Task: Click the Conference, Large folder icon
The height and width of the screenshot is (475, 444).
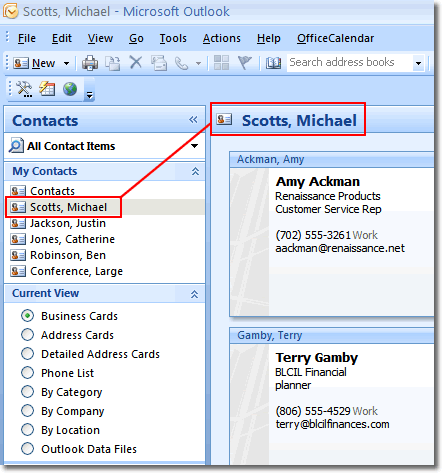Action: 18,271
